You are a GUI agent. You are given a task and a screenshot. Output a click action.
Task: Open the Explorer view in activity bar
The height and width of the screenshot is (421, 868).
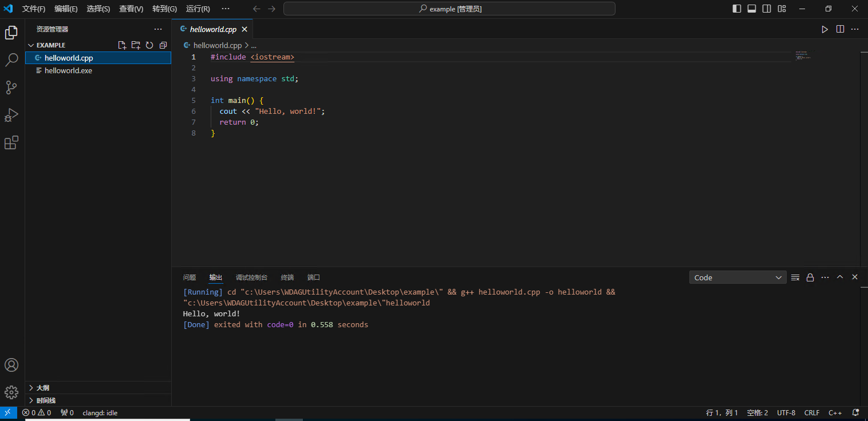pyautogui.click(x=11, y=33)
